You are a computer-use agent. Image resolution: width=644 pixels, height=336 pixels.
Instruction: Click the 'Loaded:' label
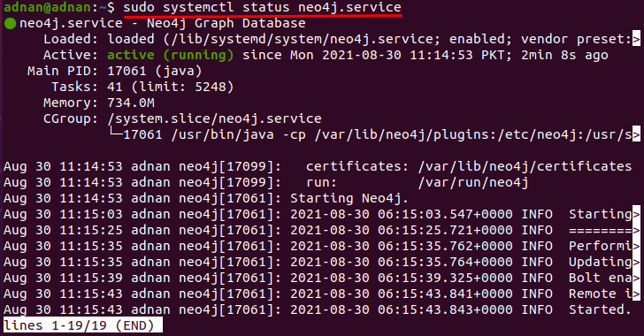coord(71,40)
